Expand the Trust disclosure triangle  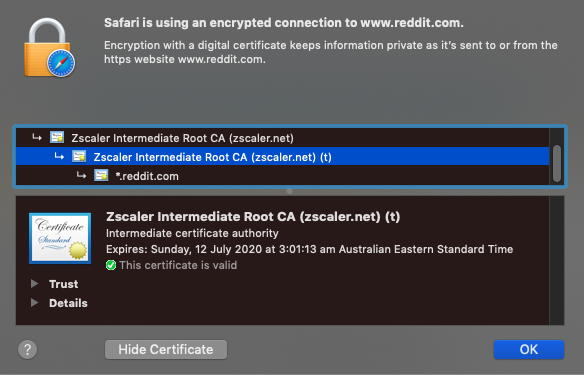[34, 284]
